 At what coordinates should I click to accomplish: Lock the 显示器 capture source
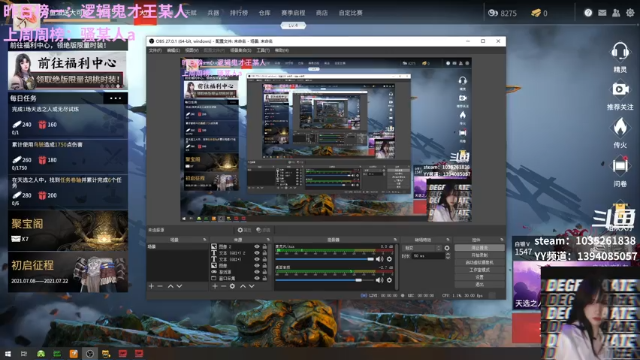point(265,272)
